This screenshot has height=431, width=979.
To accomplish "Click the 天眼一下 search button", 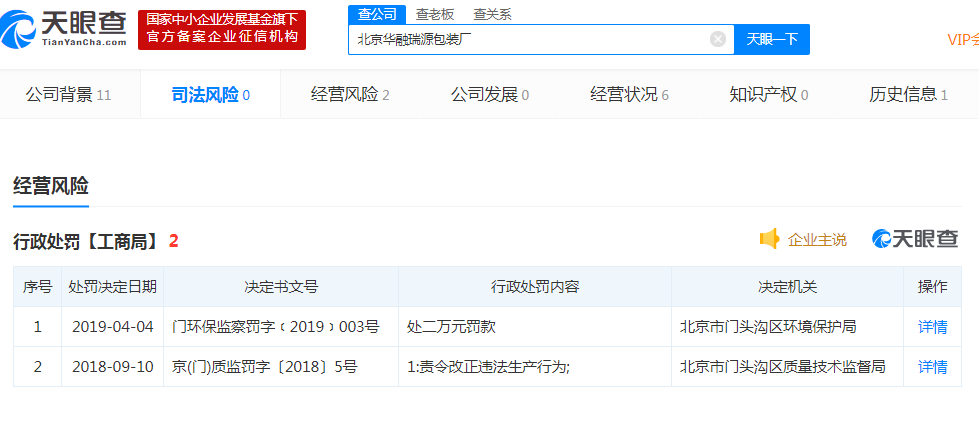I will [772, 39].
